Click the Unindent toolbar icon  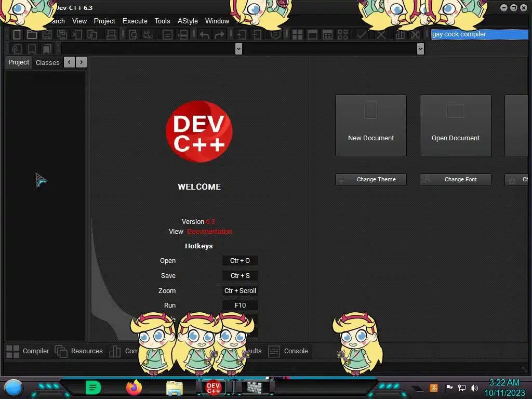pos(257,35)
